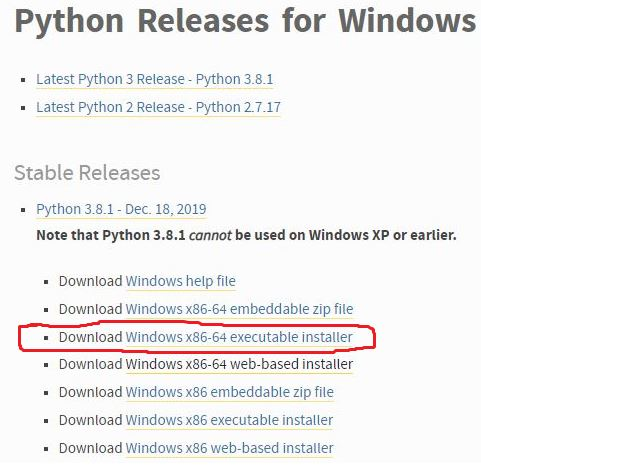
Task: Click the Windows x86 executable installer link
Action: pyautogui.click(x=229, y=420)
